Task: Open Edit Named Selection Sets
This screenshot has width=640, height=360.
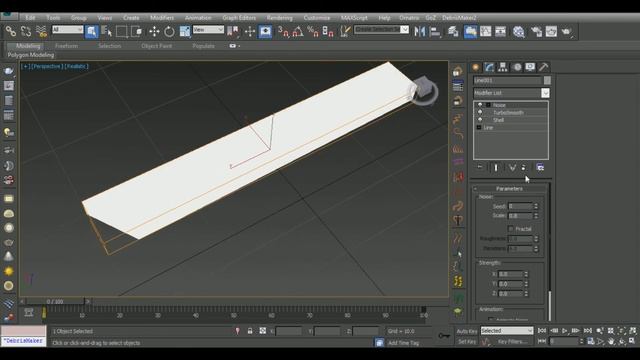Action: coord(345,31)
